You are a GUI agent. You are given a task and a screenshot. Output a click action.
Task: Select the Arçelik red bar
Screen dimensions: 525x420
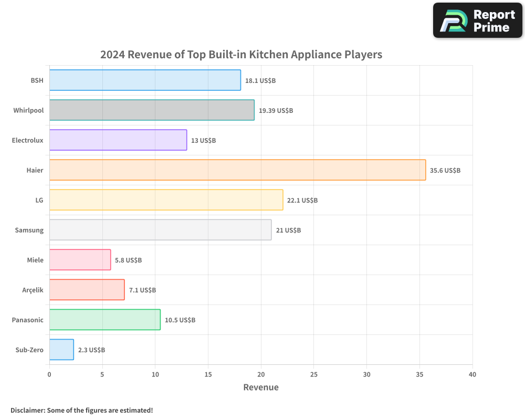[87, 290]
